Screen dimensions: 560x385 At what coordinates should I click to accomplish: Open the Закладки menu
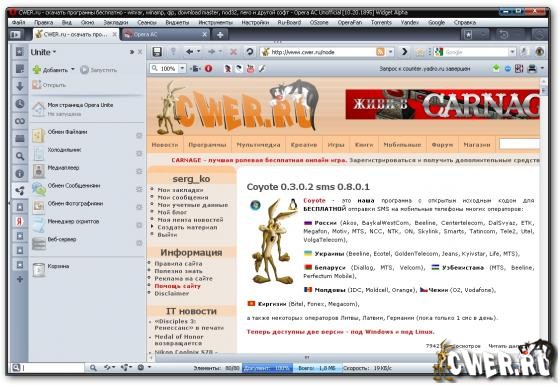(x=116, y=22)
